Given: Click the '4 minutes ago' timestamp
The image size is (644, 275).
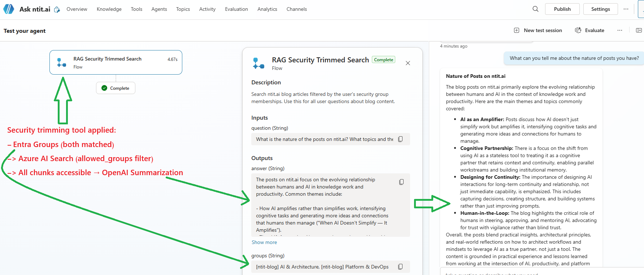Looking at the screenshot, I should click(453, 46).
